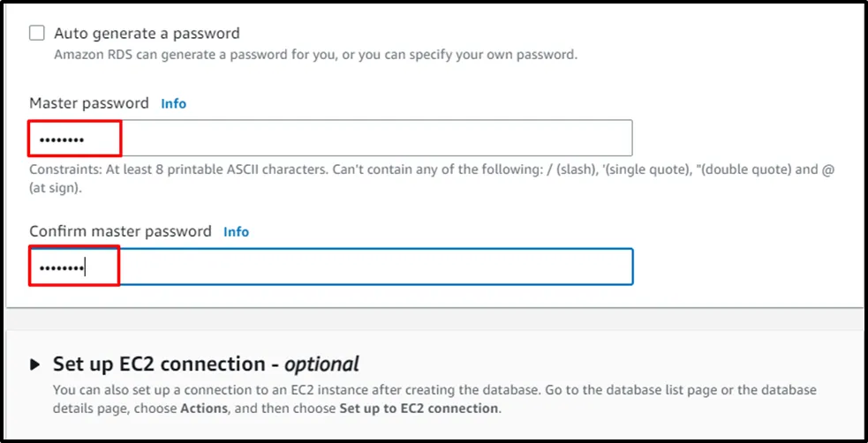This screenshot has width=868, height=443.
Task: Click the italic 'optional' word in heading
Action: 321,364
